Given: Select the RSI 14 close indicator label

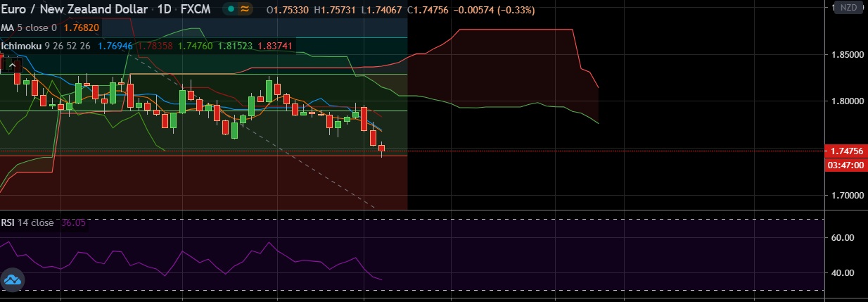Looking at the screenshot, I should point(27,222).
